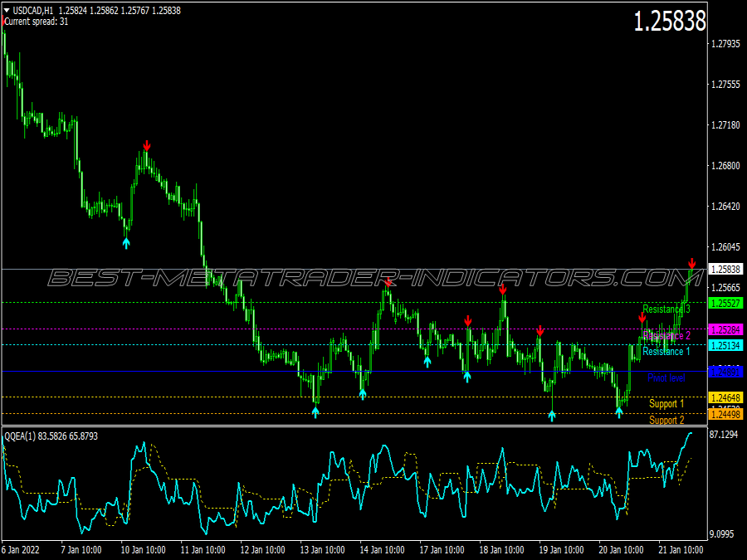This screenshot has width=747, height=560.
Task: Select the 'Resistance 1' level label
Action: [666, 352]
